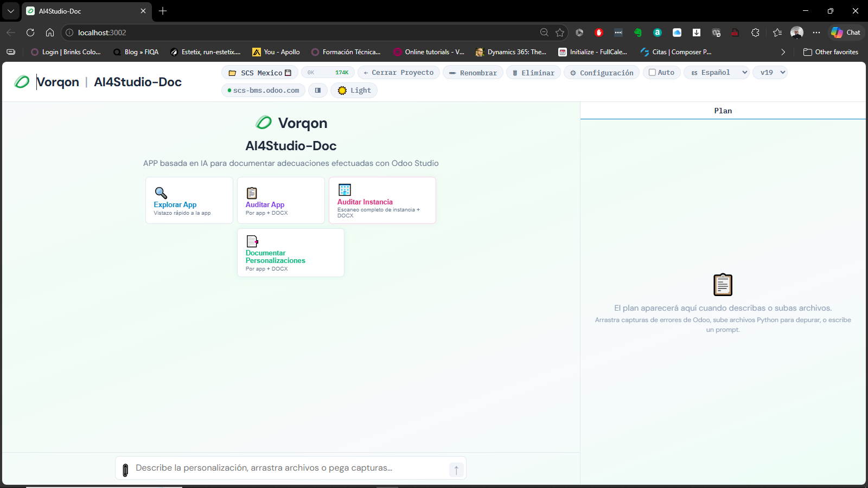The height and width of the screenshot is (488, 868).
Task: Go to browser home page
Action: pyautogui.click(x=50, y=33)
